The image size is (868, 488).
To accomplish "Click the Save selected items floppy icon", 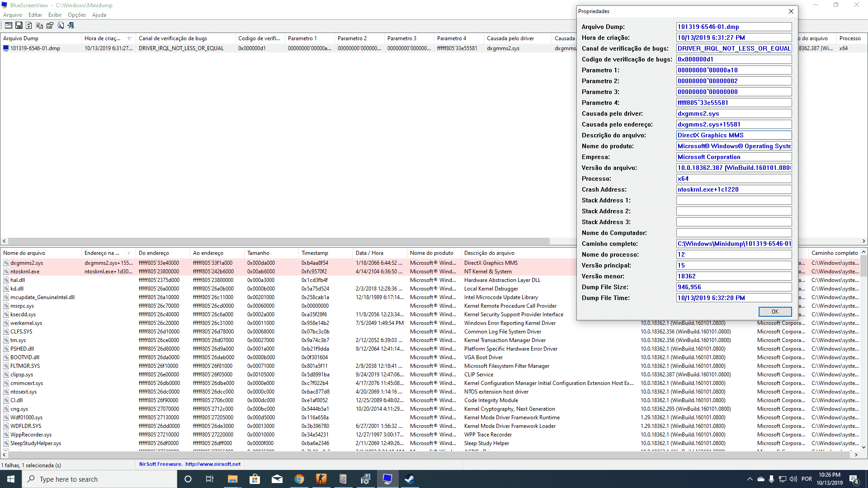I will click(x=19, y=26).
